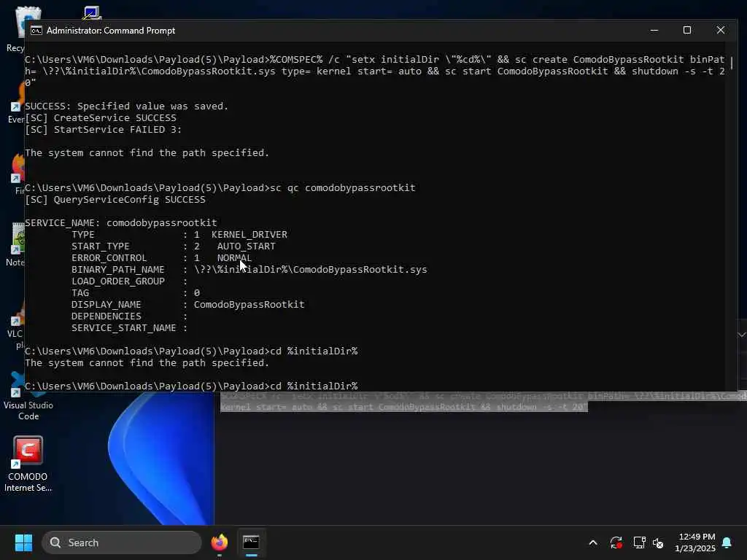Open the notification bell icon
This screenshot has height=560, width=747.
point(727,542)
